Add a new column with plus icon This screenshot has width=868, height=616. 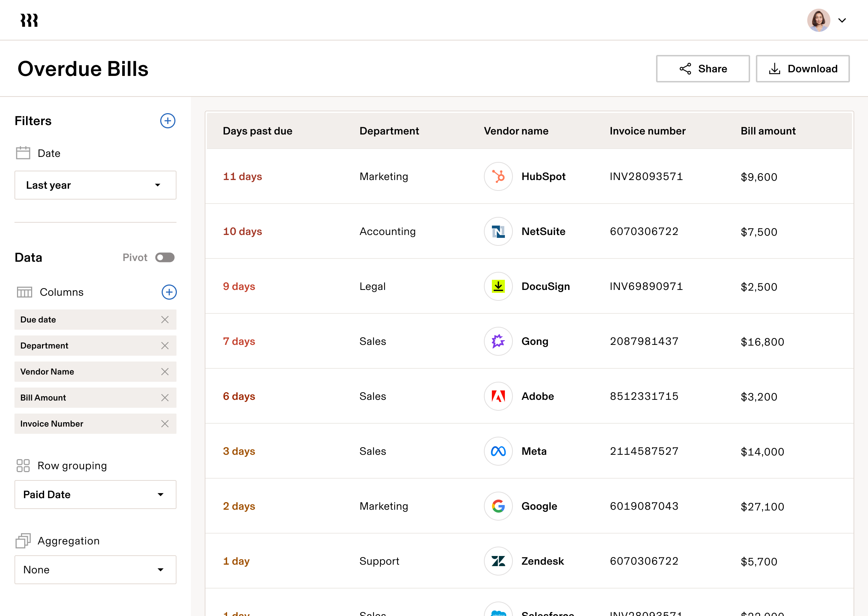tap(169, 292)
